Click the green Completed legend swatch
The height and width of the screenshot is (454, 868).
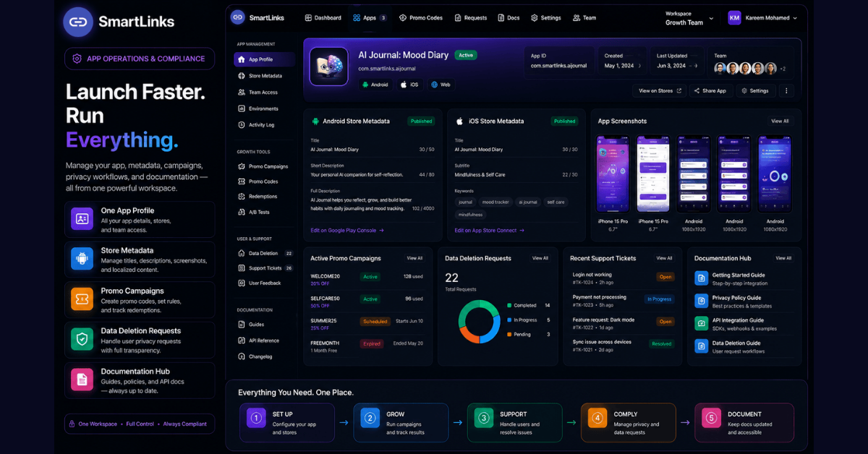509,306
